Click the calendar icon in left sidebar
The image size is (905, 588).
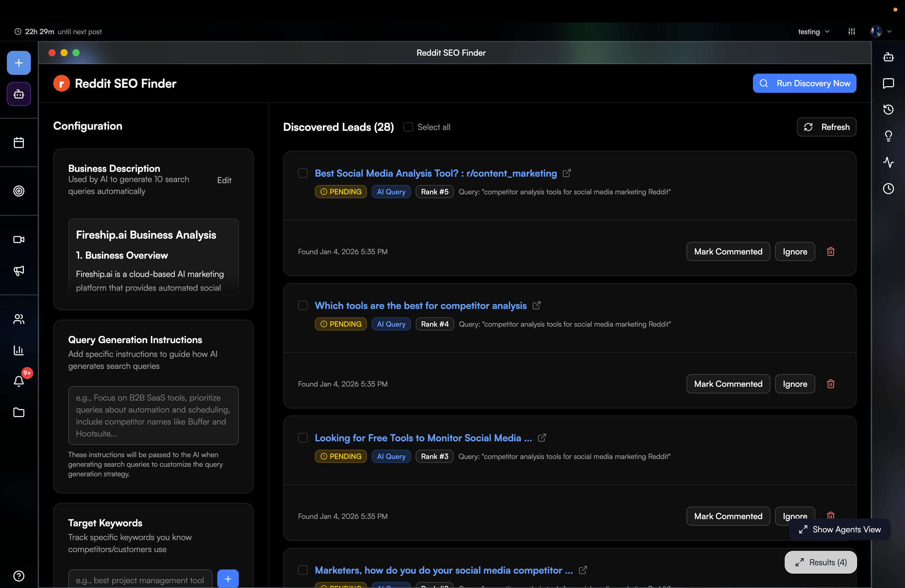19,143
